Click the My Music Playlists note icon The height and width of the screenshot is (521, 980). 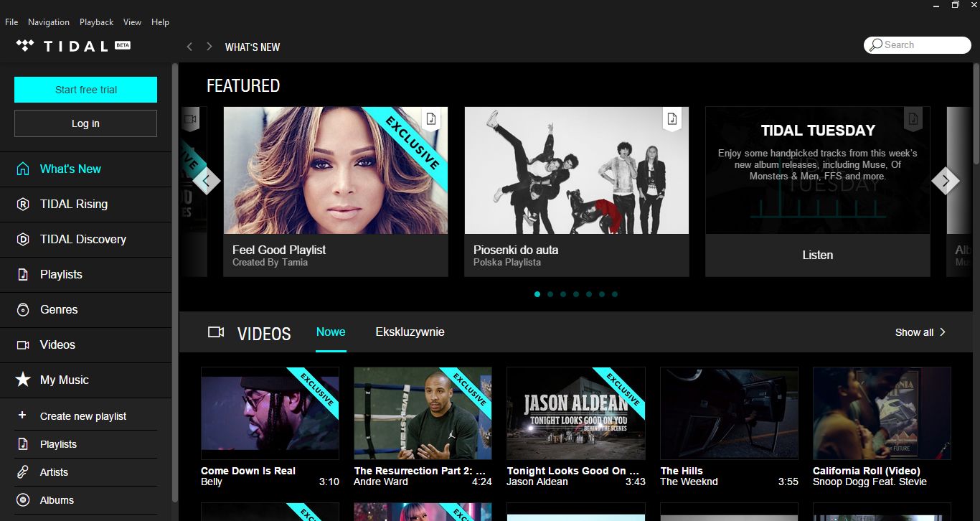pyautogui.click(x=23, y=444)
